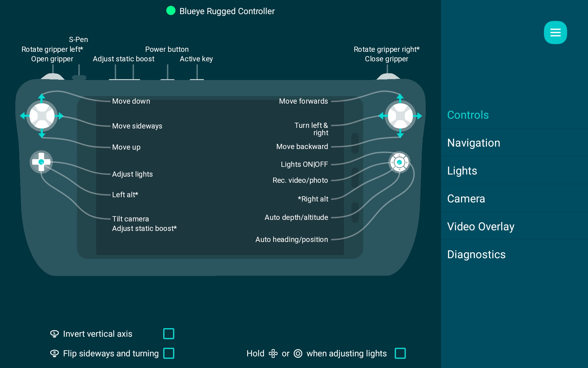Click the Move down label
Screen dimensions: 588x368
131,101
